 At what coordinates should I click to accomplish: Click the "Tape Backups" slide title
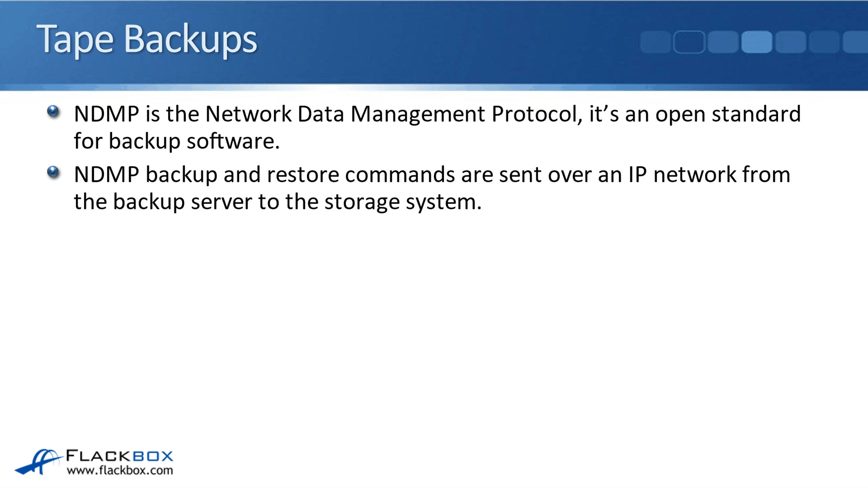pyautogui.click(x=147, y=39)
